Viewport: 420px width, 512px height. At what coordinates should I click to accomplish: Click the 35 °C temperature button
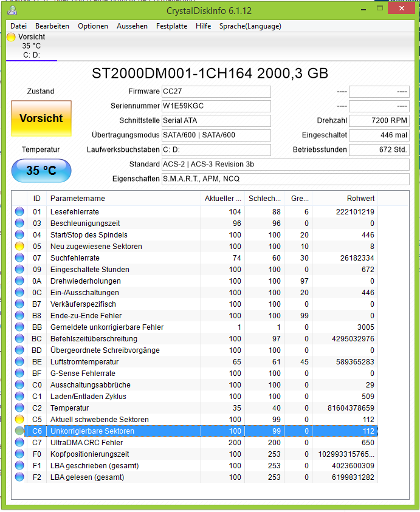point(41,171)
